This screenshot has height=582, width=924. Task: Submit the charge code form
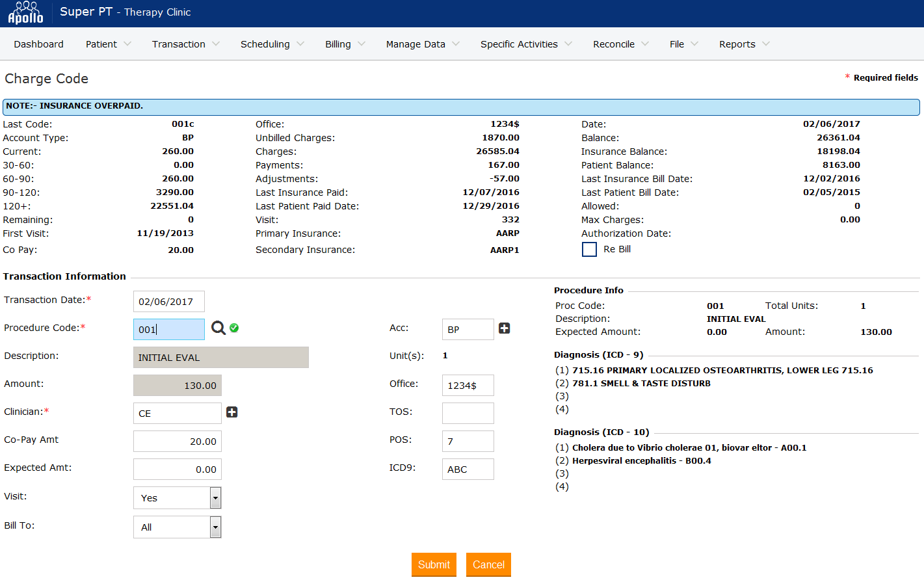434,564
